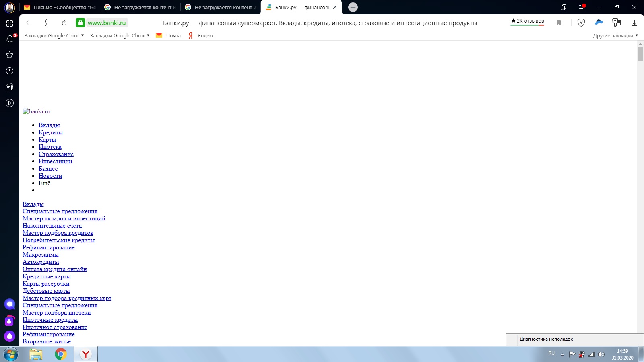Click the banki.ru logo image
Screen dimensions: 644x362
tap(37, 111)
